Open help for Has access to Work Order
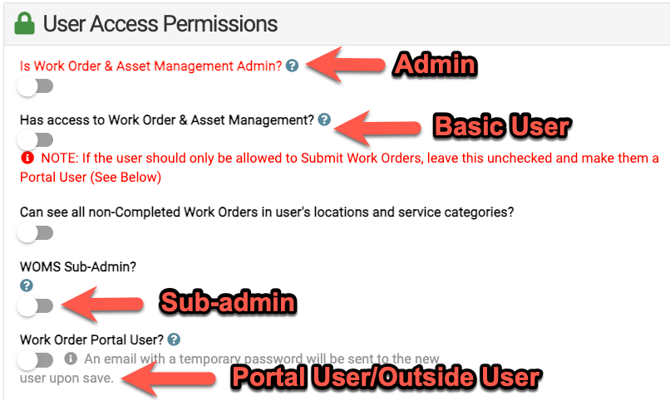The image size is (670, 400). (x=323, y=120)
